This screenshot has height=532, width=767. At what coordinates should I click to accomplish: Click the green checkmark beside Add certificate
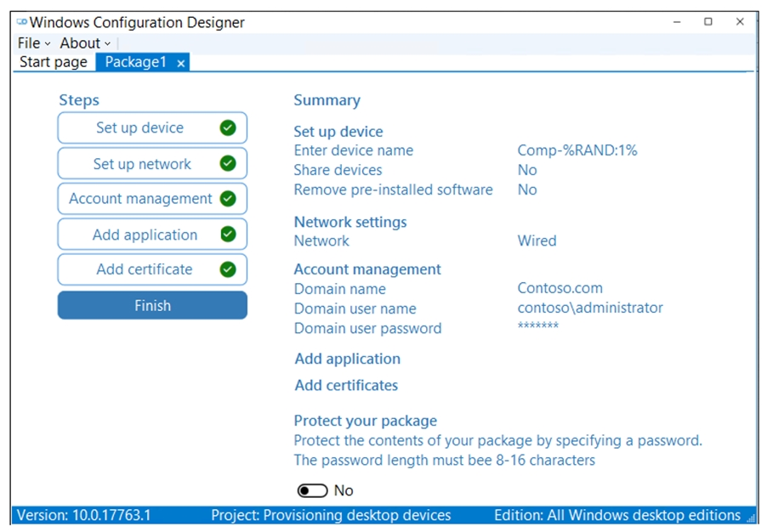pos(228,269)
